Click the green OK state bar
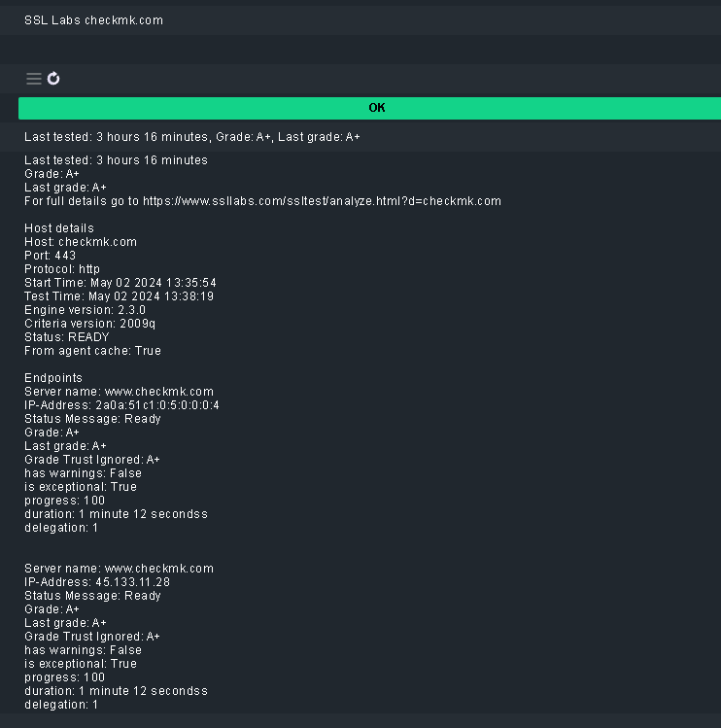721x728 pixels. [x=369, y=108]
